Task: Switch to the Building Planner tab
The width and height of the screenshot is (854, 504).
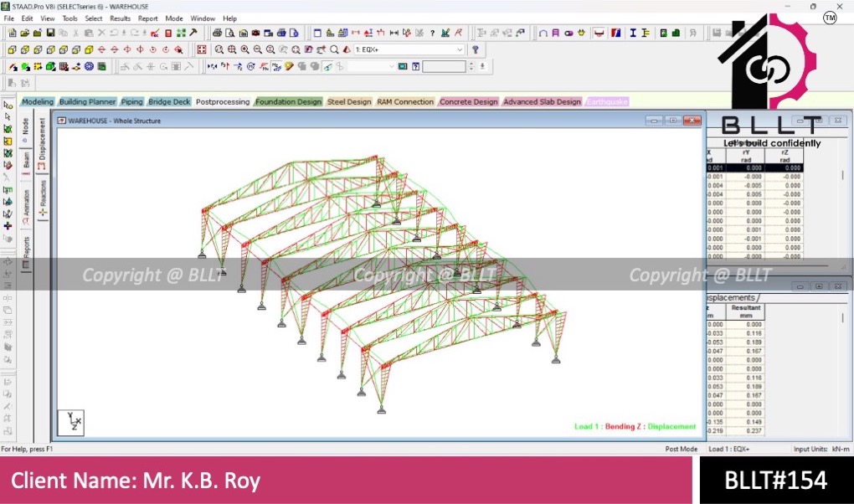Action: click(x=87, y=102)
